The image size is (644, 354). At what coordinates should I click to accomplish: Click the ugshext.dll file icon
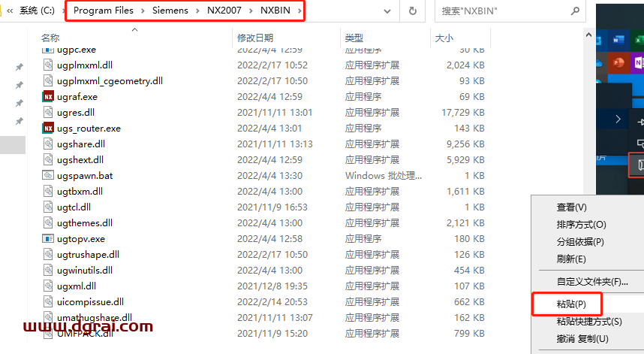48,159
